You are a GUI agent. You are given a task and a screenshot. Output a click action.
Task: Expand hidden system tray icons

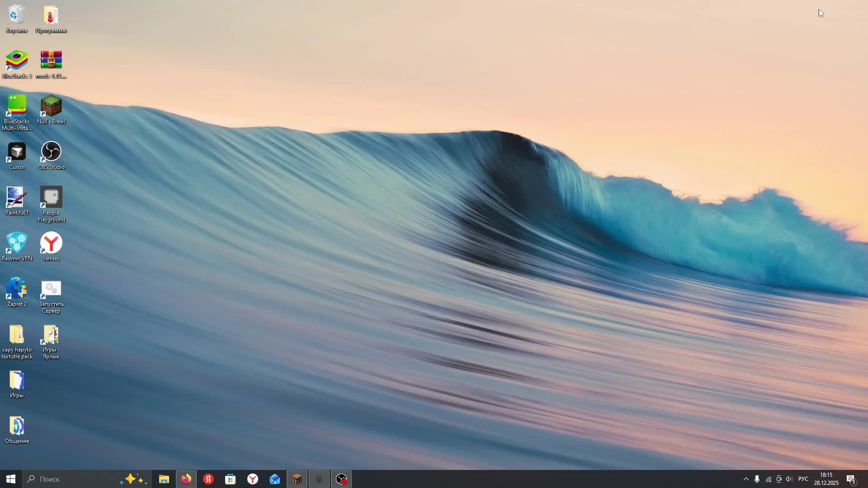(x=746, y=479)
